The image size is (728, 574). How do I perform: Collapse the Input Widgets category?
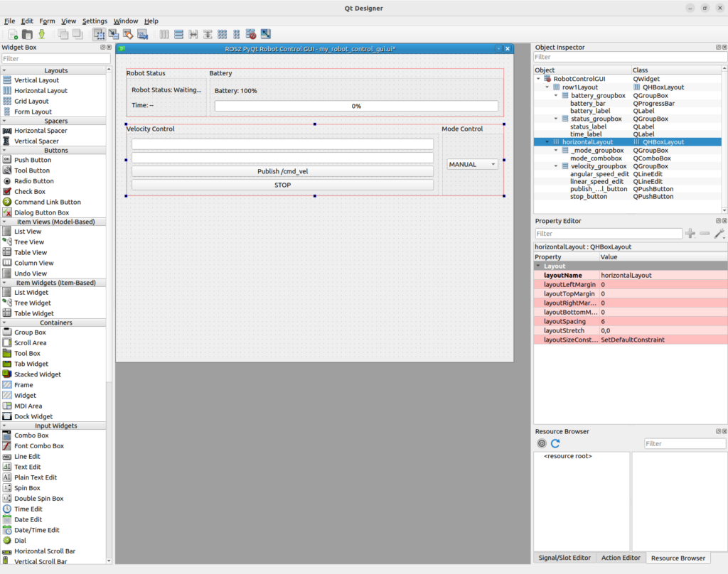click(x=5, y=426)
